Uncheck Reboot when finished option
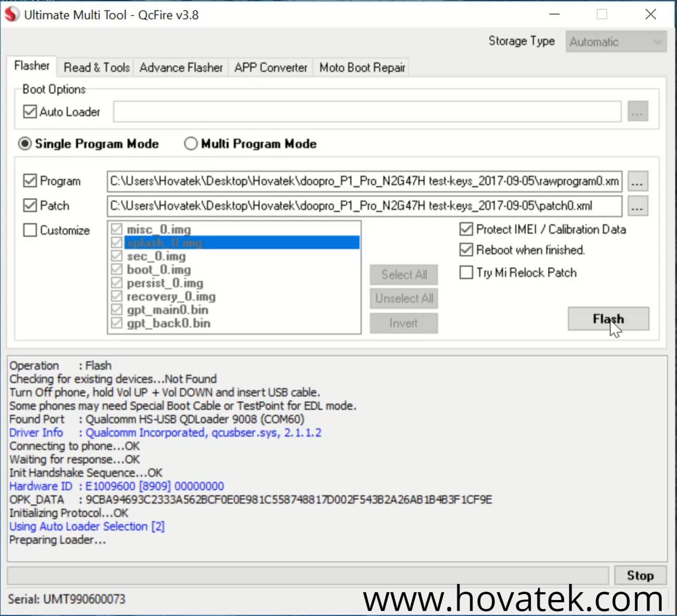Viewport: 677px width, 616px height. coord(466,250)
